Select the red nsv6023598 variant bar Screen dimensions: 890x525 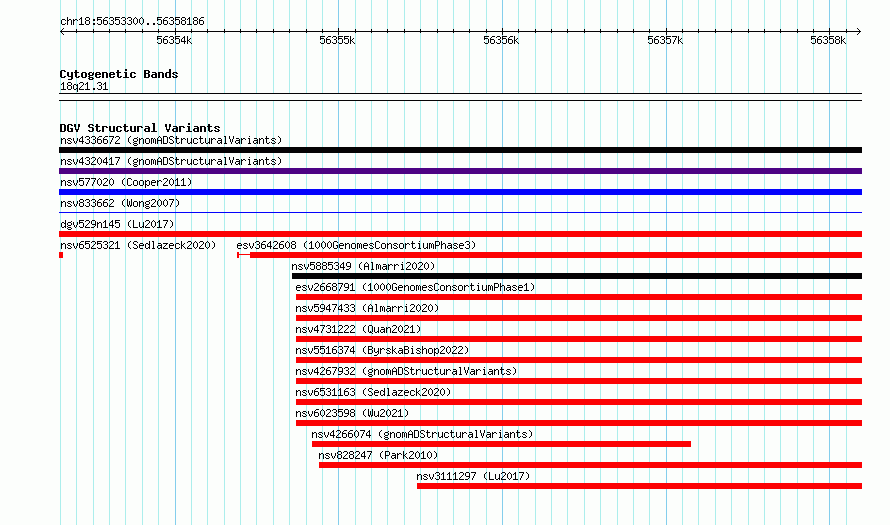click(x=579, y=423)
